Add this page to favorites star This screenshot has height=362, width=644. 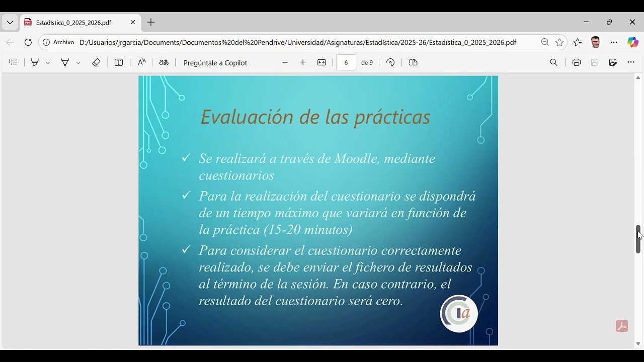pos(559,42)
